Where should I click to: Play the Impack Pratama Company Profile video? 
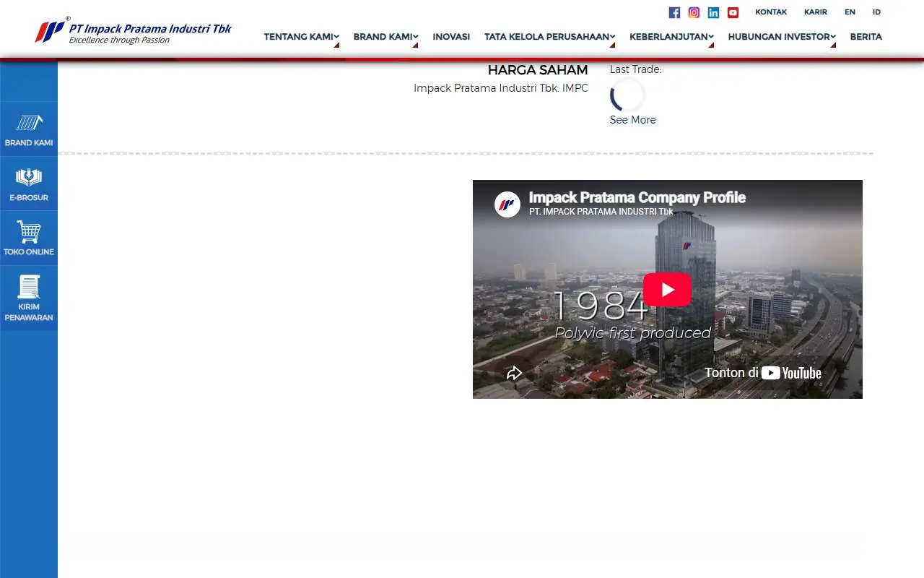tap(667, 290)
